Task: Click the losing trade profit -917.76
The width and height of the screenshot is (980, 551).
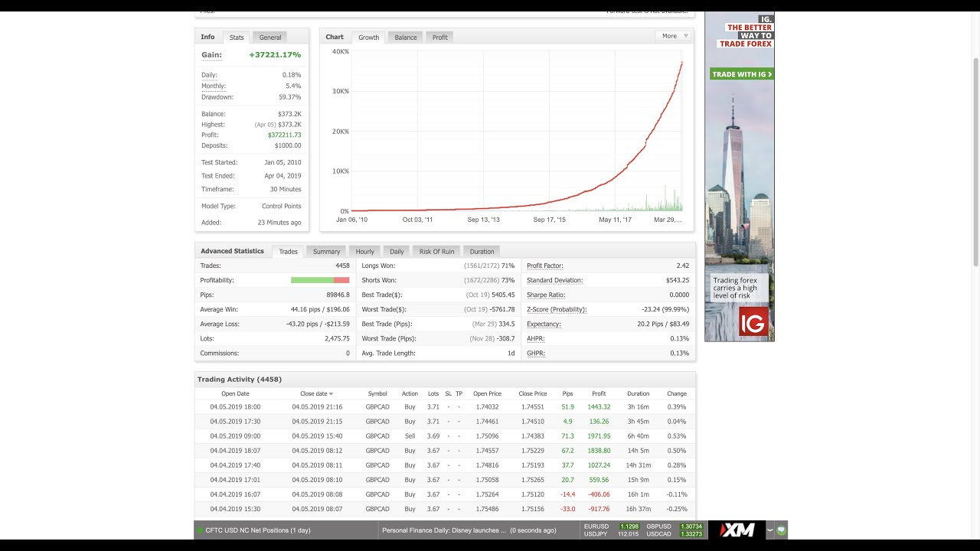Action: click(x=599, y=509)
